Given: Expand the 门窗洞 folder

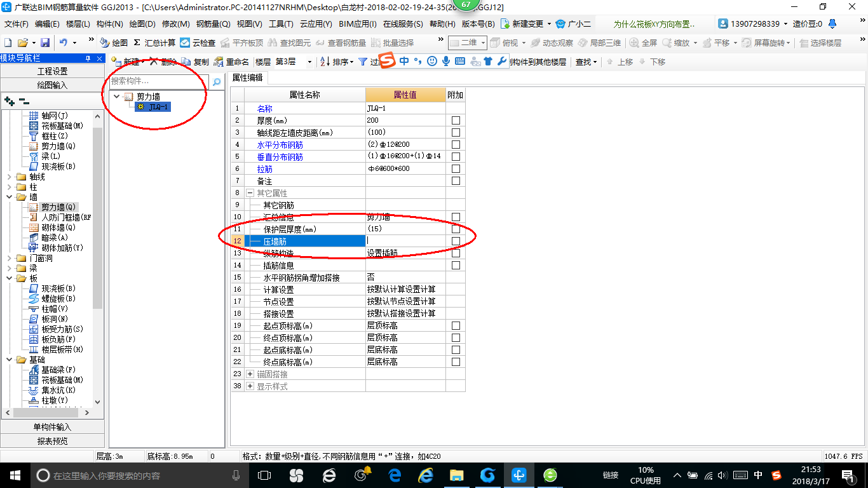Looking at the screenshot, I should click(x=10, y=258).
